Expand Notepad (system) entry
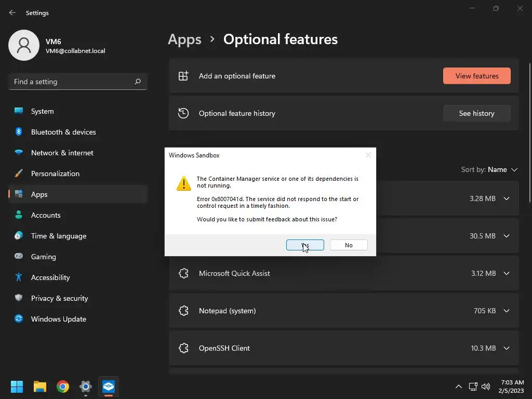This screenshot has height=399, width=532. (507, 311)
